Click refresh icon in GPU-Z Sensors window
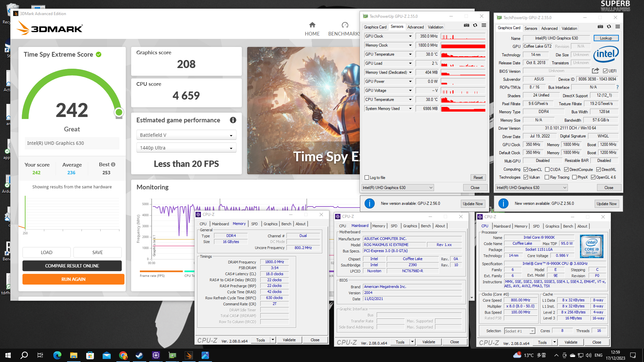Viewport: 644px width, 362px height. [x=475, y=25]
